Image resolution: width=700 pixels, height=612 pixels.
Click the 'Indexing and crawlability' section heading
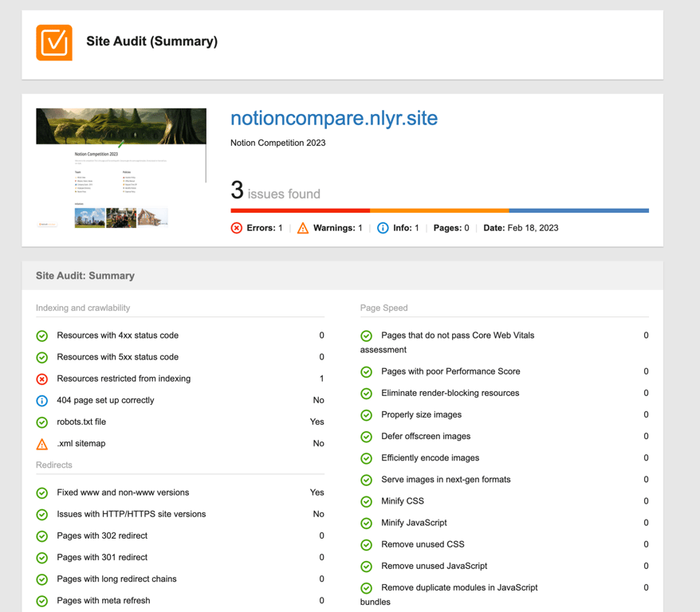point(83,308)
